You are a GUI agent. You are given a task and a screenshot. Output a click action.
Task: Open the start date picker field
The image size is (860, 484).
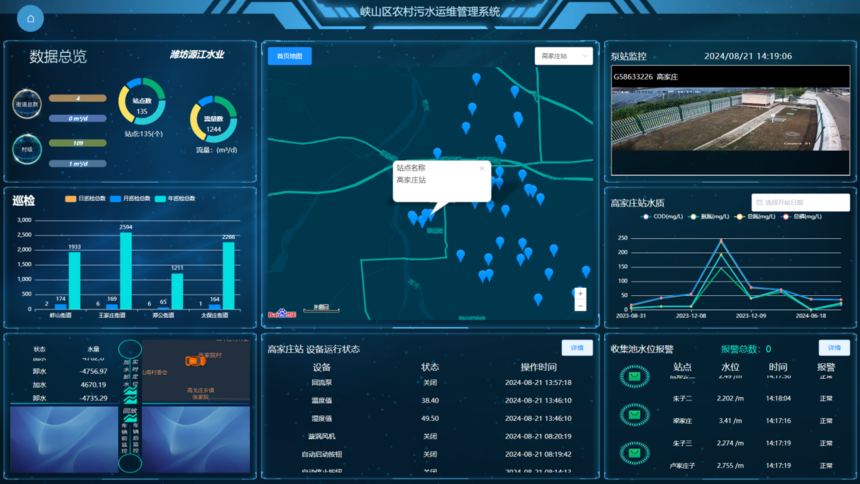(x=800, y=203)
